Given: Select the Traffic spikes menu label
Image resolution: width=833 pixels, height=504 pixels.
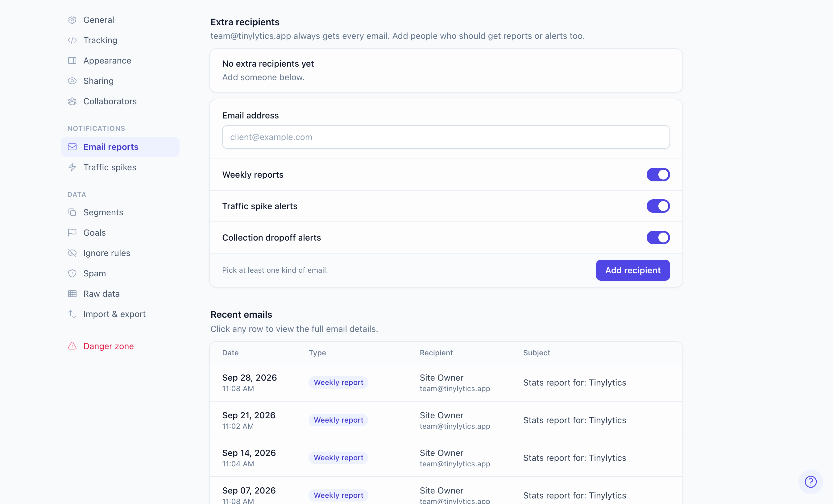Looking at the screenshot, I should [110, 167].
